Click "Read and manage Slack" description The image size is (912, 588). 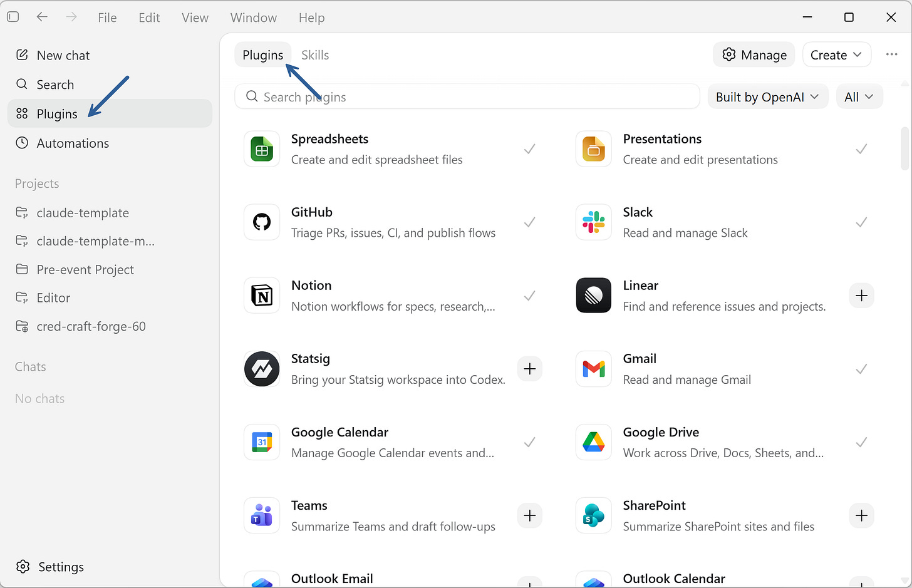coord(685,233)
